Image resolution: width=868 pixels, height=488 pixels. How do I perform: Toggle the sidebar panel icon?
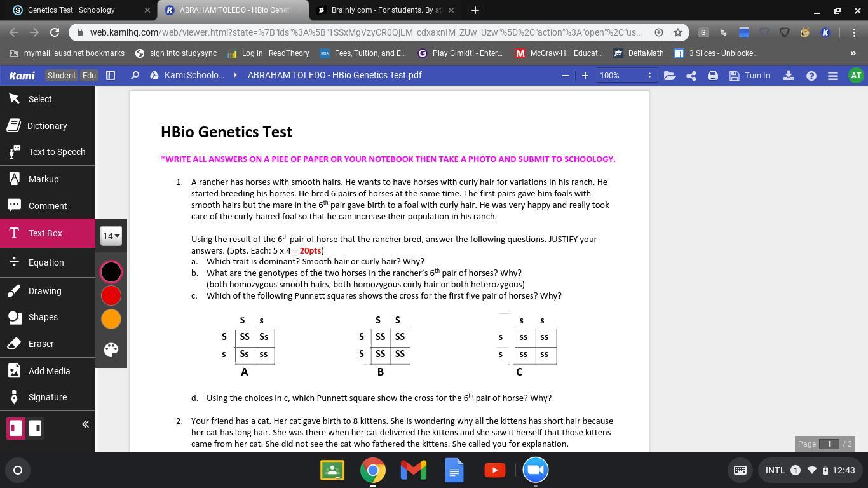click(x=111, y=76)
